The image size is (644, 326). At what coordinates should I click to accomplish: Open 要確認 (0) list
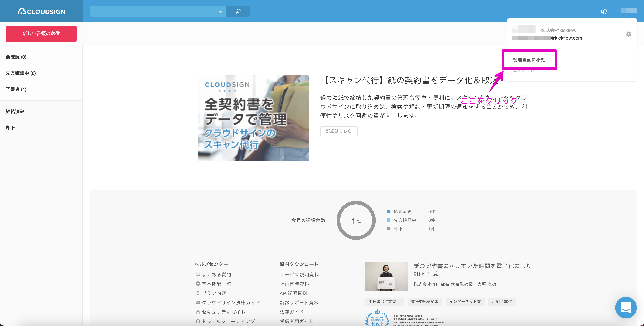tap(16, 57)
